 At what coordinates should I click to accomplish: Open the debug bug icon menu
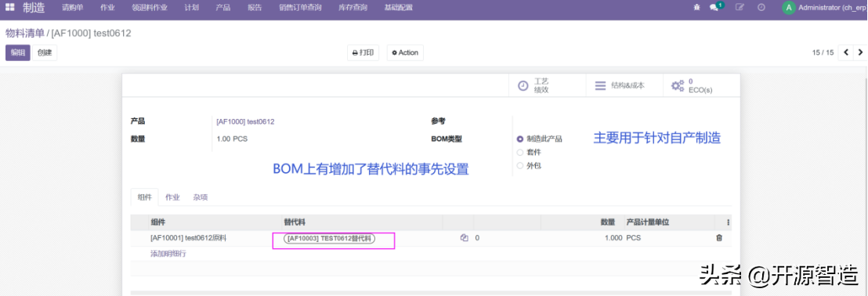coord(696,8)
